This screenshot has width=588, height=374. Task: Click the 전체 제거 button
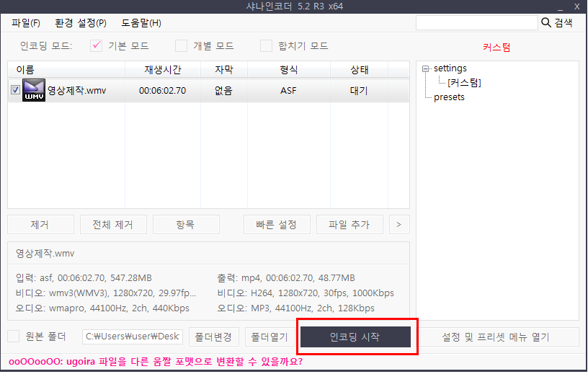coord(113,224)
